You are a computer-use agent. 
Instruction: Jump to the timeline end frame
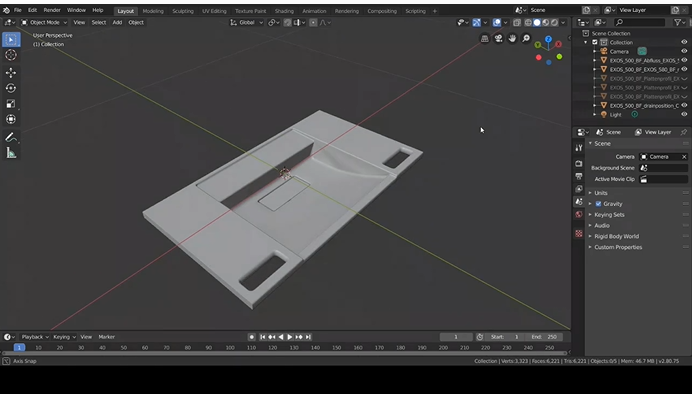pyautogui.click(x=308, y=337)
